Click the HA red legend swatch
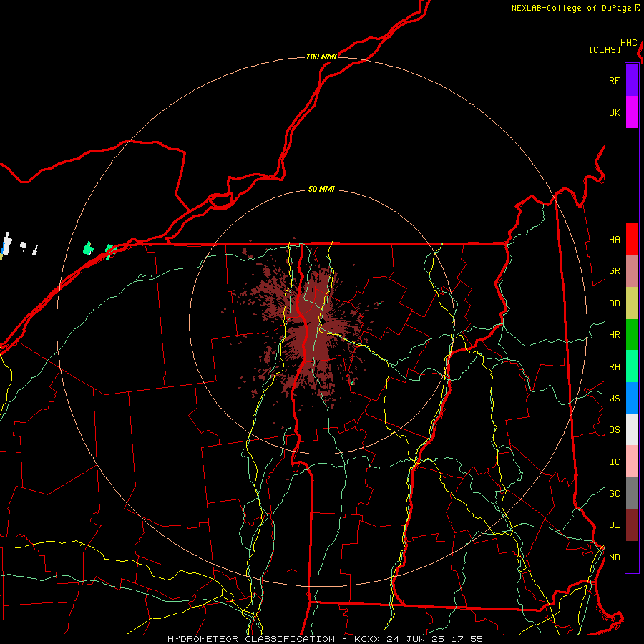 (632, 239)
